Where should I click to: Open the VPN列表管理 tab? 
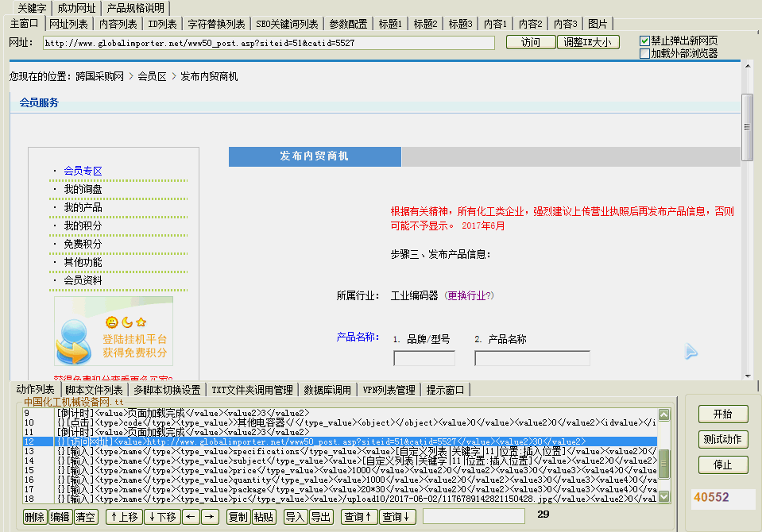coord(389,390)
